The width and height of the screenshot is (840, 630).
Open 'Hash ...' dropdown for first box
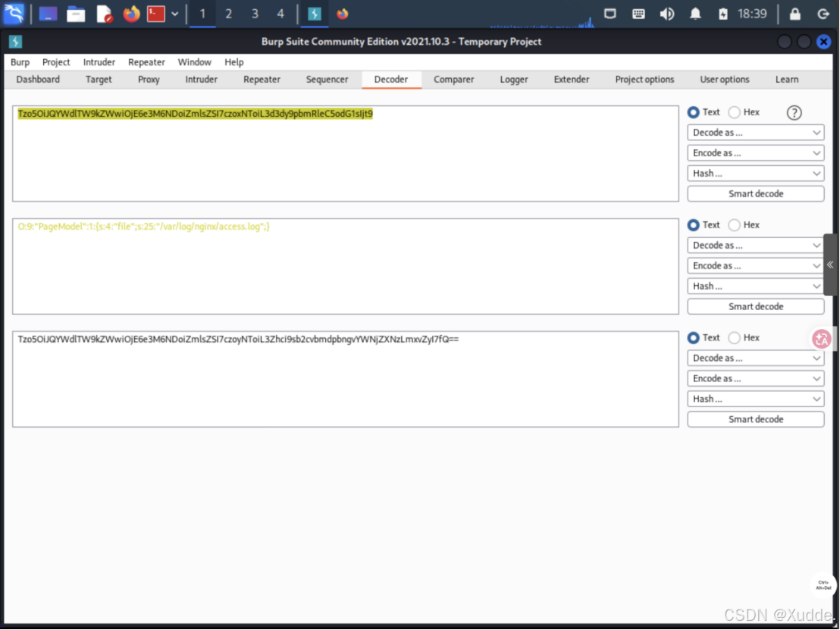coord(755,173)
